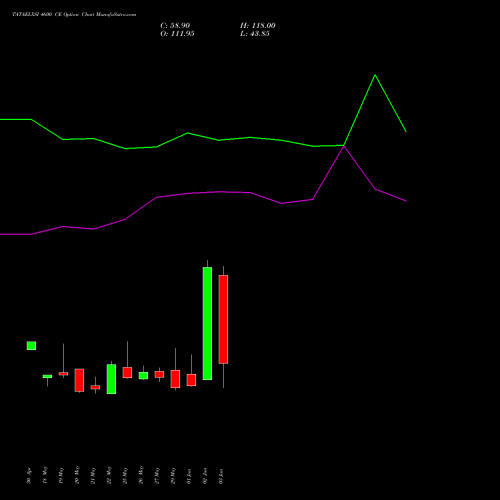Click the low value 'L: 43.85'
Screen dimensions: 500x500
point(255,34)
